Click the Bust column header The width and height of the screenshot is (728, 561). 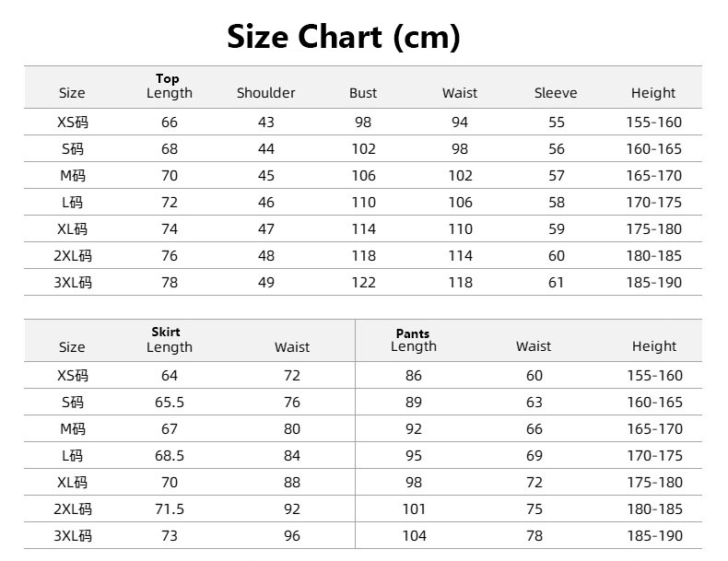tap(363, 93)
